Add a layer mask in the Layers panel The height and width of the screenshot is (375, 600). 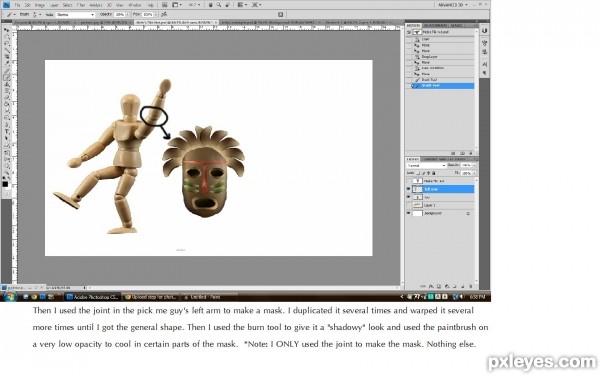pos(439,286)
